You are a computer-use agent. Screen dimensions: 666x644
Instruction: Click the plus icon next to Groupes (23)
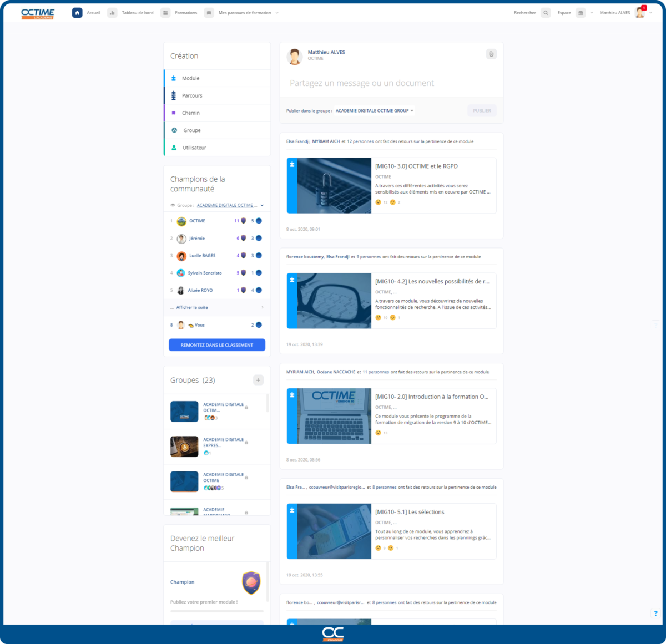tap(258, 380)
